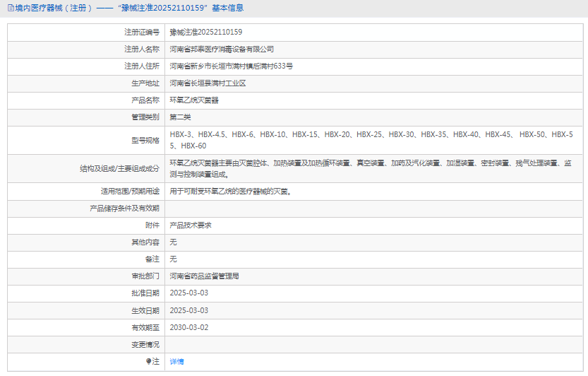588x376 pixels.
Task: Click the 生产地址 row label
Action: click(145, 83)
